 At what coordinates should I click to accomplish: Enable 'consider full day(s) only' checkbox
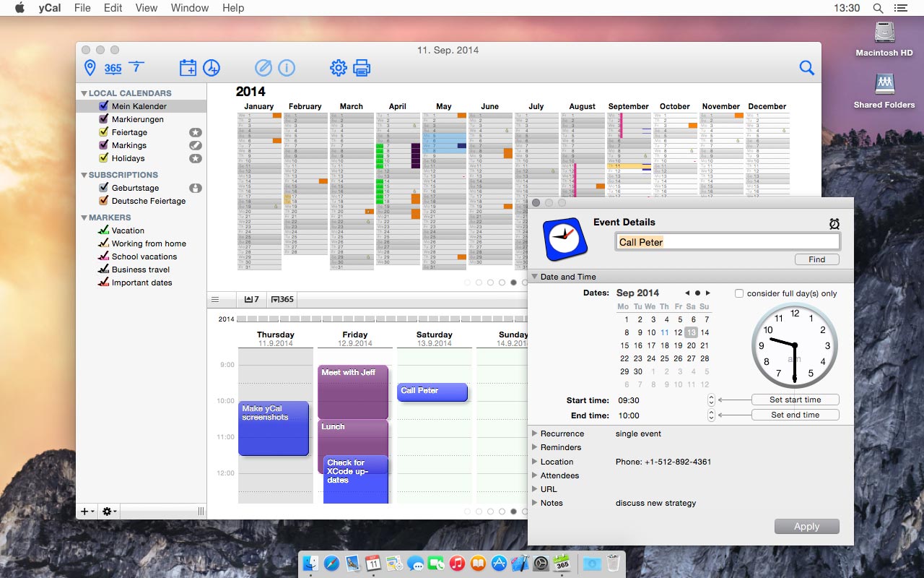[738, 293]
